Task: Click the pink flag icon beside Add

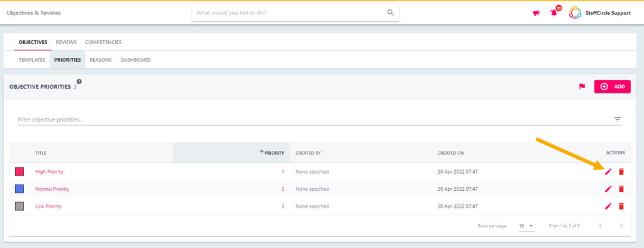Action: [x=582, y=86]
